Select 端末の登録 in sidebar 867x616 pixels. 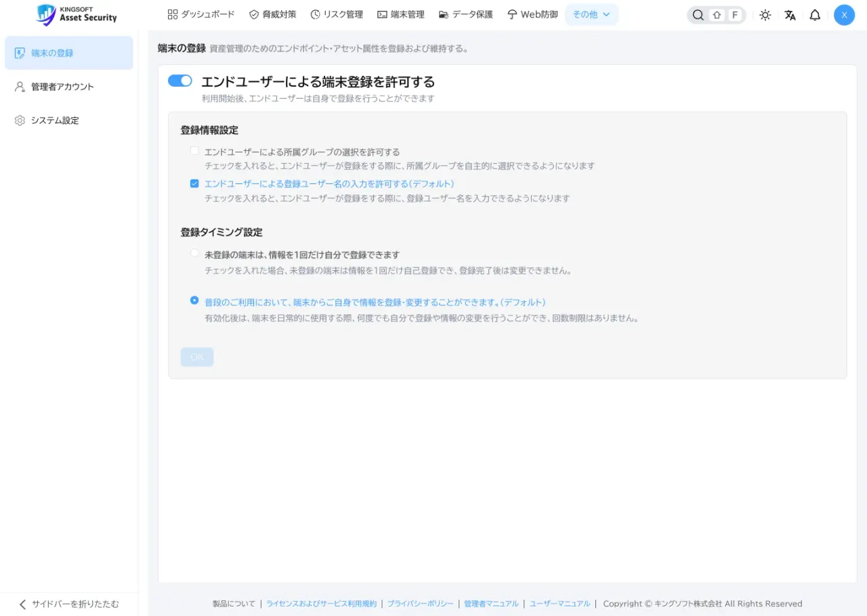69,53
